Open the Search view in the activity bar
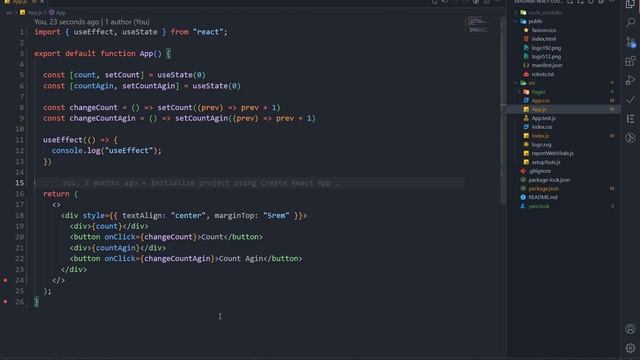The image size is (640, 360). [631, 22]
